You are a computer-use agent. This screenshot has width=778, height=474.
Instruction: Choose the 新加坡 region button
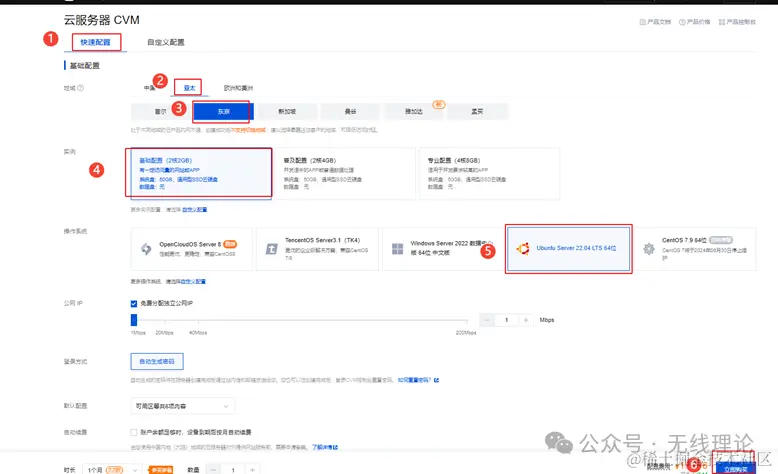pyautogui.click(x=287, y=112)
